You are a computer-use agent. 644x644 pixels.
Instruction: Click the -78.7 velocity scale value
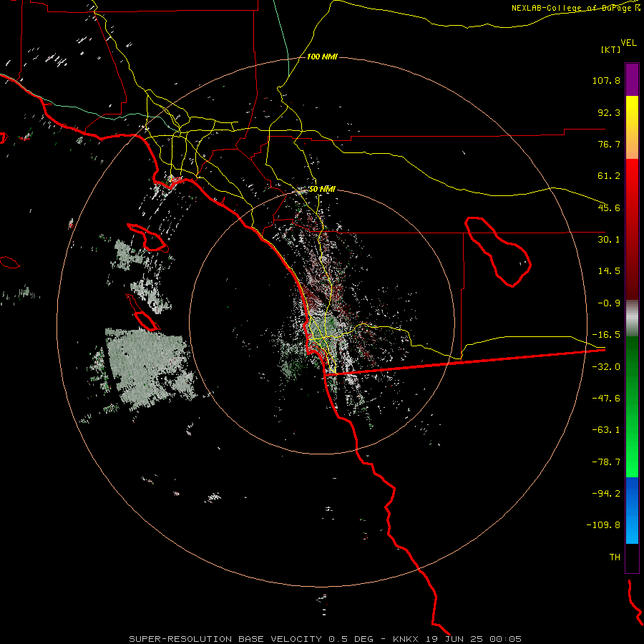tap(606, 462)
